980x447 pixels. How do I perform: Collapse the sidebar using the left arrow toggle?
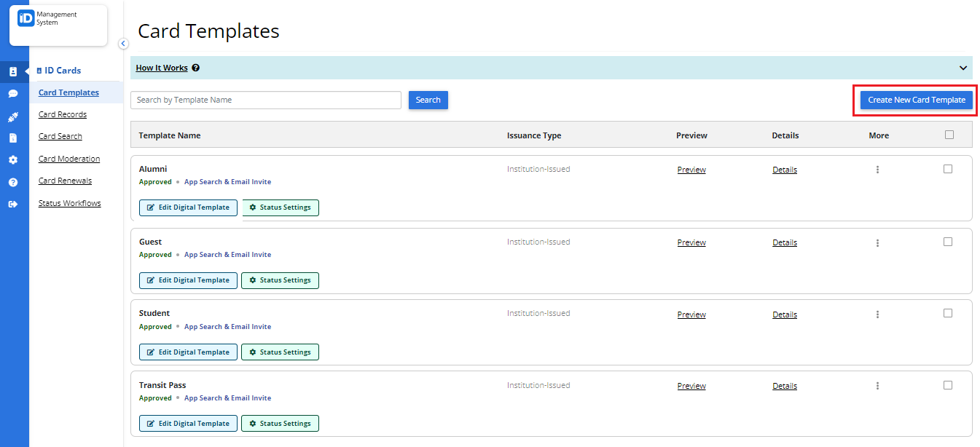[x=123, y=44]
